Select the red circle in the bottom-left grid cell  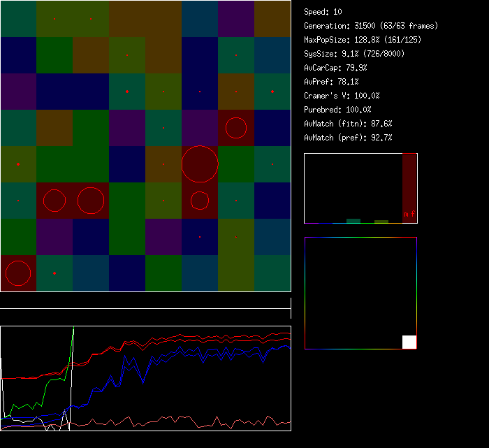tap(18, 274)
